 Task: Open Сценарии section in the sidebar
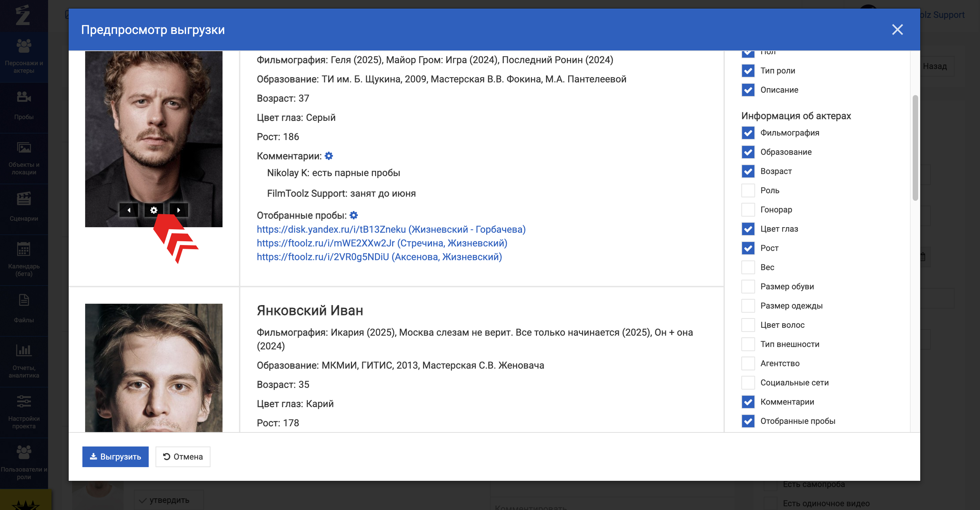click(24, 207)
